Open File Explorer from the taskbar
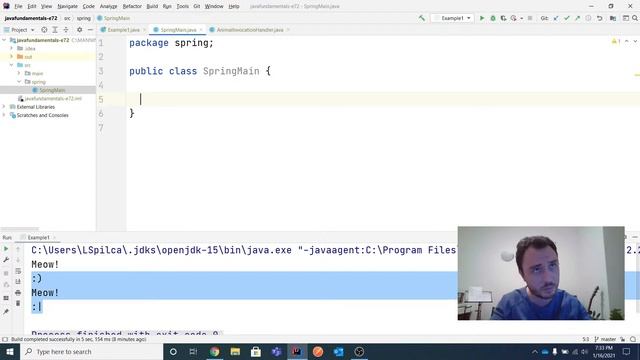The image size is (640, 360). click(235, 351)
